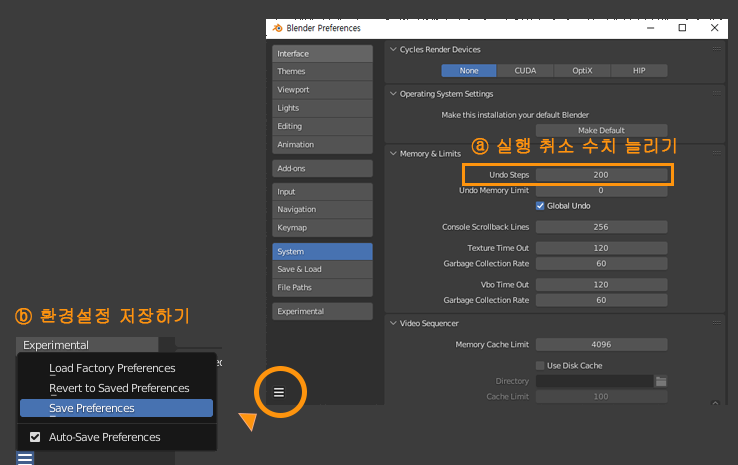Open the Save & Load preferences tab
Viewport: 738px width, 465px height.
pyautogui.click(x=322, y=269)
